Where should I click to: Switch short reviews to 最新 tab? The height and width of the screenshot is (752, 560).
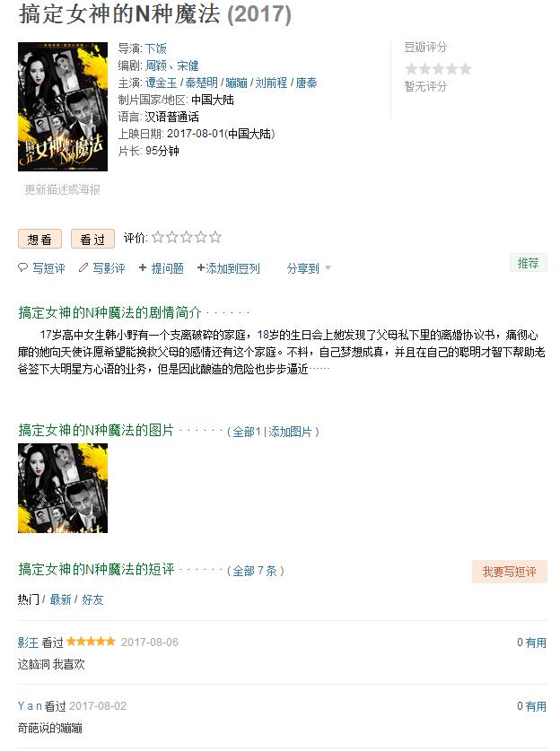(x=60, y=599)
